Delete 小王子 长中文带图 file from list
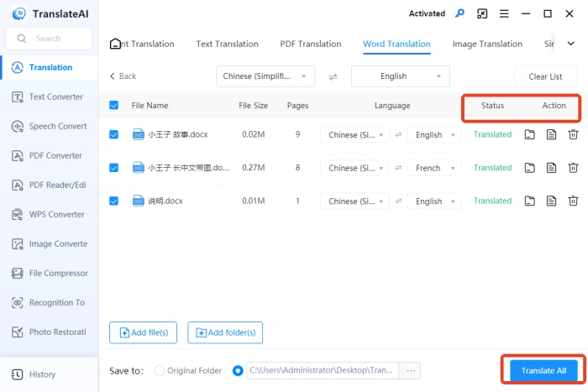This screenshot has width=588, height=392. point(573,168)
